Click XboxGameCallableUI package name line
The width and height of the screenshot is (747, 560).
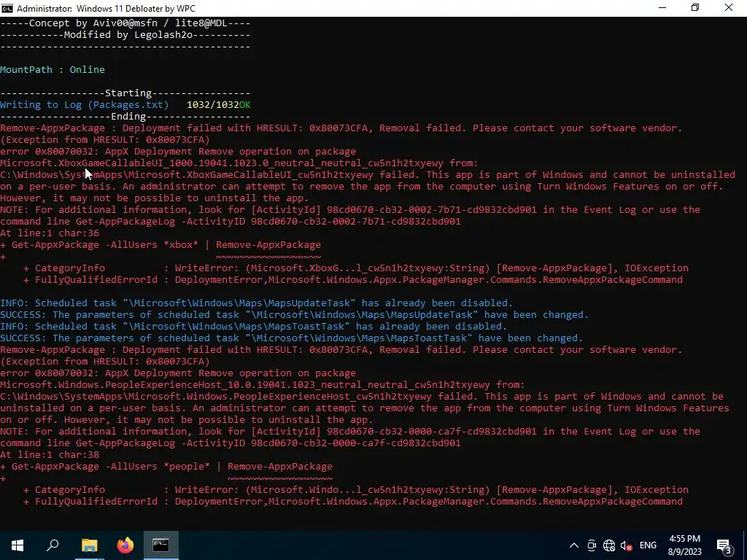pos(239,163)
